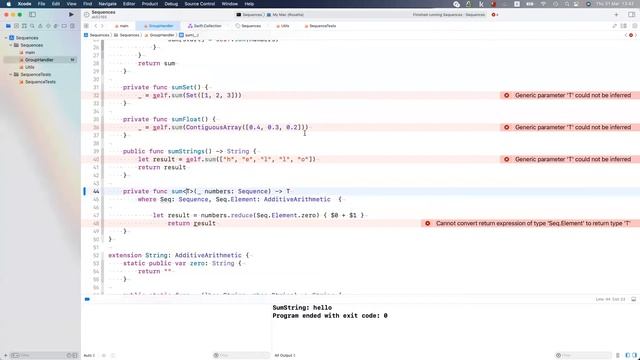640x360 pixels.
Task: Open the Debug menu
Action: tap(171, 4)
